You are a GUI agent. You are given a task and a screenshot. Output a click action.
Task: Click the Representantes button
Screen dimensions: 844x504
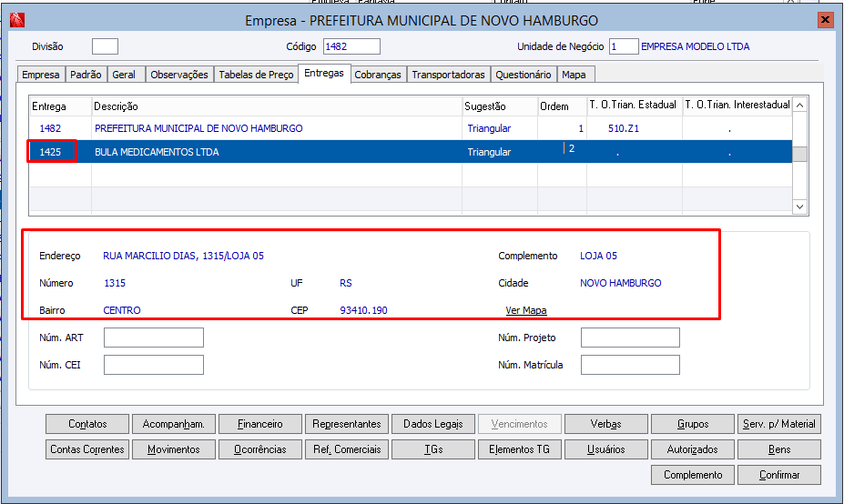(x=347, y=424)
